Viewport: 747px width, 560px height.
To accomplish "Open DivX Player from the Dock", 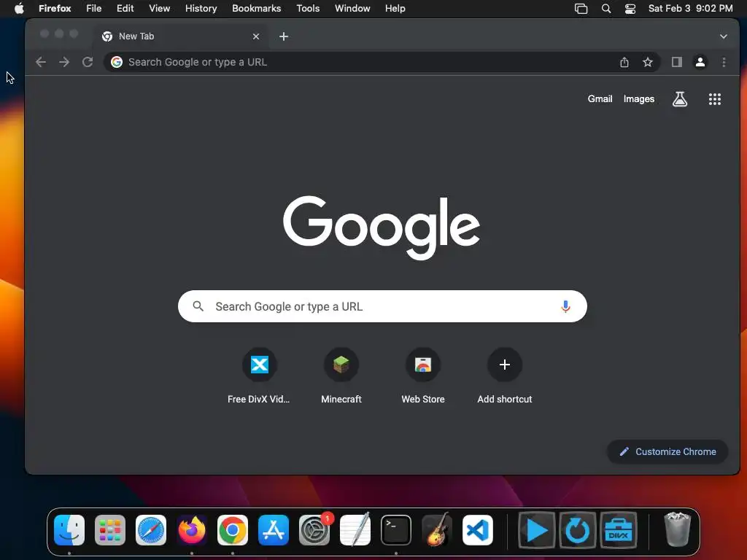I will pos(536,530).
